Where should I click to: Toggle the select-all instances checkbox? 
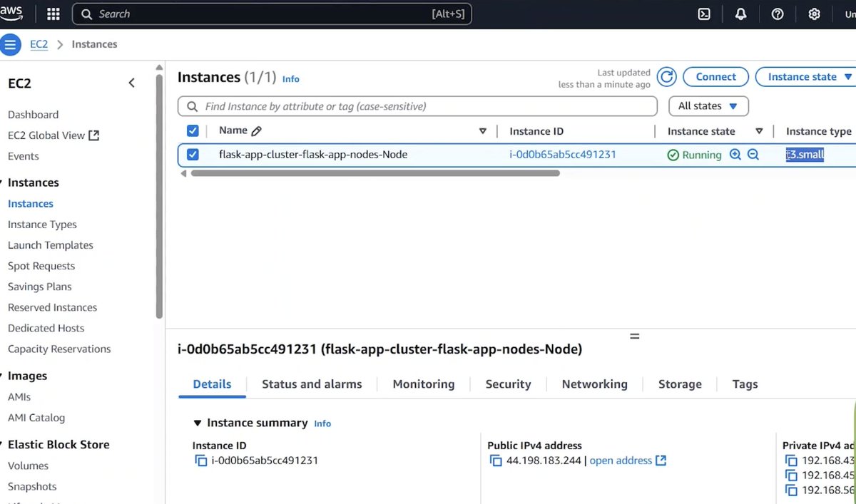tap(192, 130)
